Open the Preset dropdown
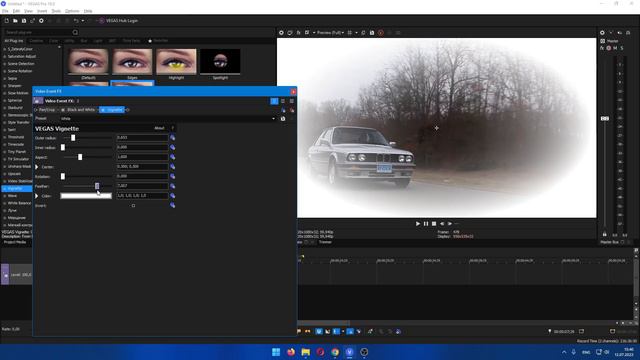This screenshot has width=640, height=360. tap(273, 119)
